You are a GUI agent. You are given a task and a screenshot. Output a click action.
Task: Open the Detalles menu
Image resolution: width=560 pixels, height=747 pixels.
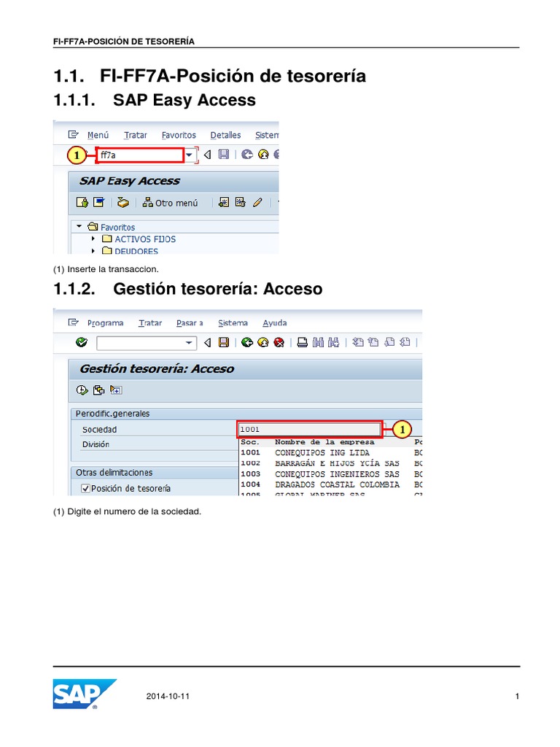[226, 135]
